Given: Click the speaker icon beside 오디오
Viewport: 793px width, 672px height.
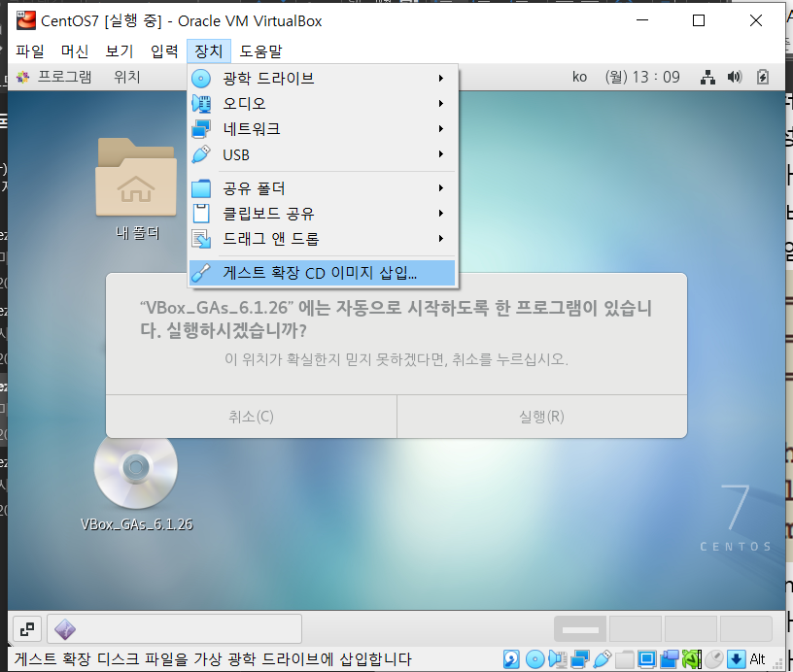Looking at the screenshot, I should pos(201,104).
